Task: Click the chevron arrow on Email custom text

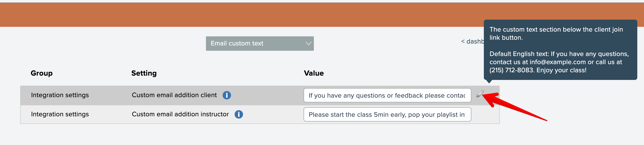Action: (308, 43)
